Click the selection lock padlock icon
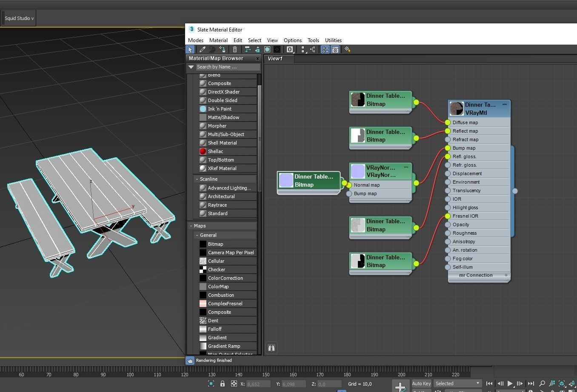577x392 pixels. tap(222, 383)
